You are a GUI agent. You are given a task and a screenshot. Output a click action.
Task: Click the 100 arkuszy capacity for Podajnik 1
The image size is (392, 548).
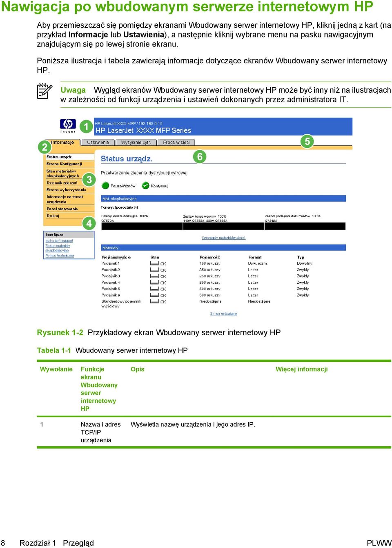tap(209, 263)
